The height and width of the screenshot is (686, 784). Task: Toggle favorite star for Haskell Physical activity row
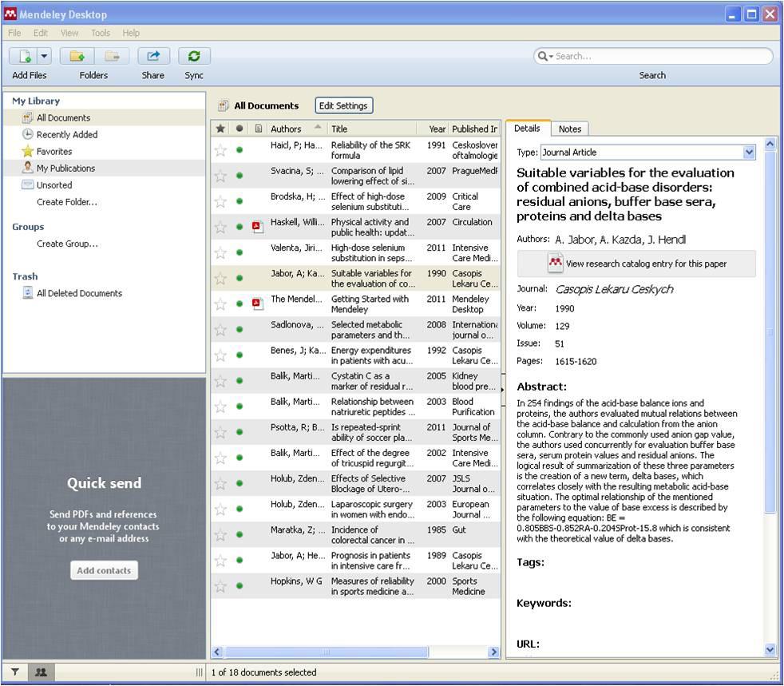(220, 227)
